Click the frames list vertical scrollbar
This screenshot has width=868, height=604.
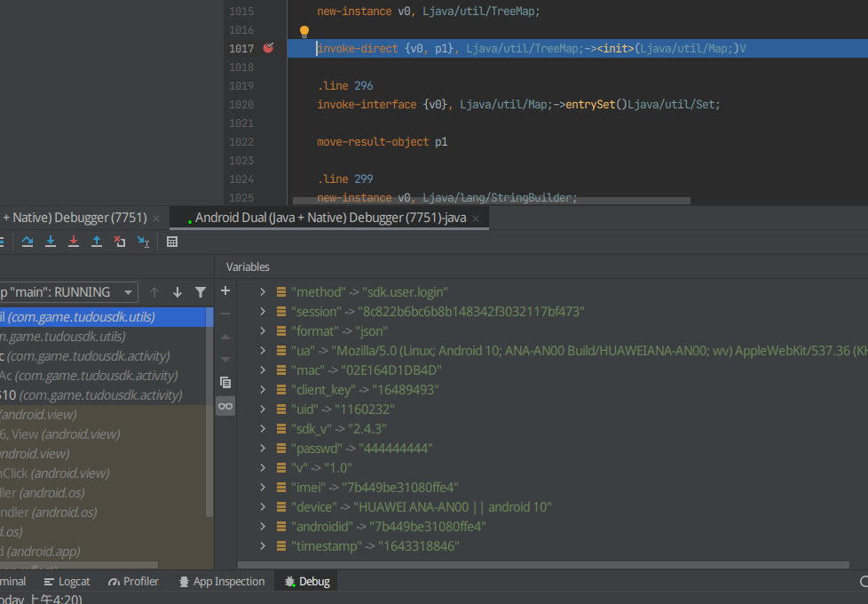[209, 413]
